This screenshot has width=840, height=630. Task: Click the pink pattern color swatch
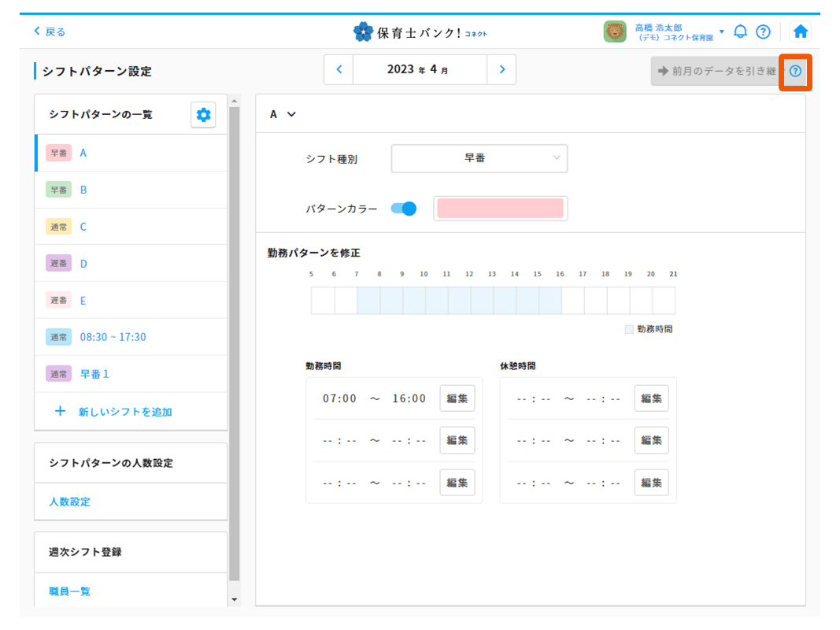coord(500,209)
